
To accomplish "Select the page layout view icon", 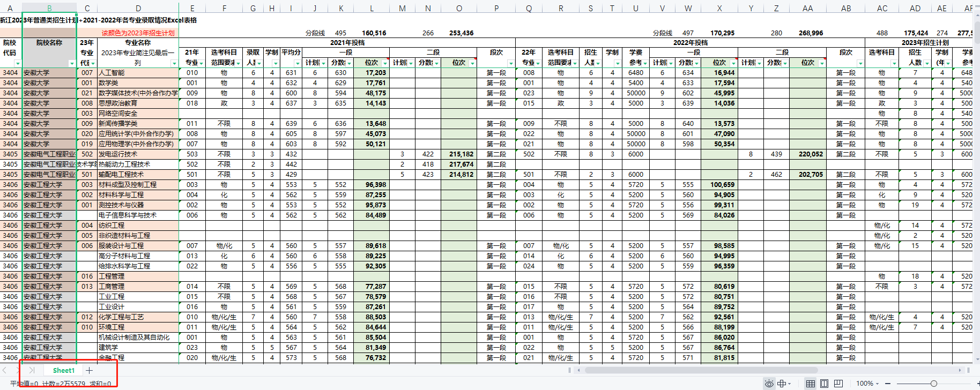I will (825, 384).
